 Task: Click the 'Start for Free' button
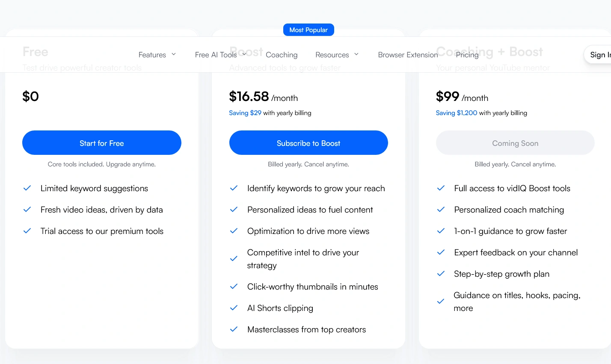click(x=101, y=142)
